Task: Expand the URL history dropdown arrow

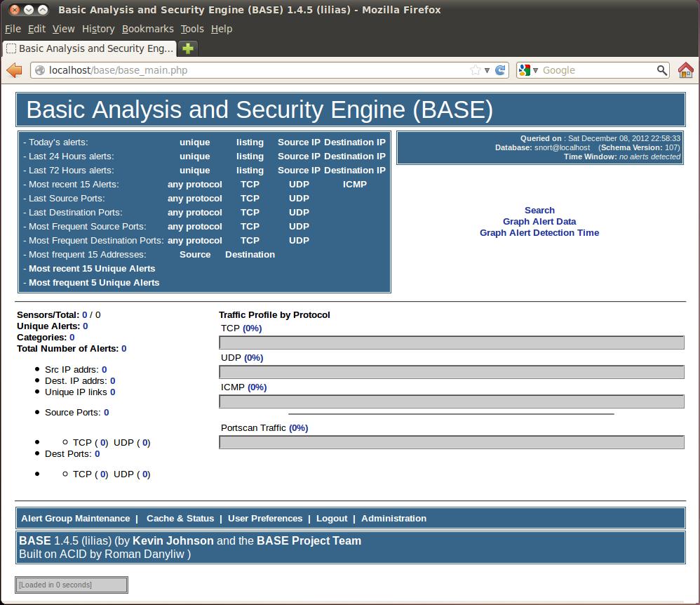Action: (x=487, y=71)
